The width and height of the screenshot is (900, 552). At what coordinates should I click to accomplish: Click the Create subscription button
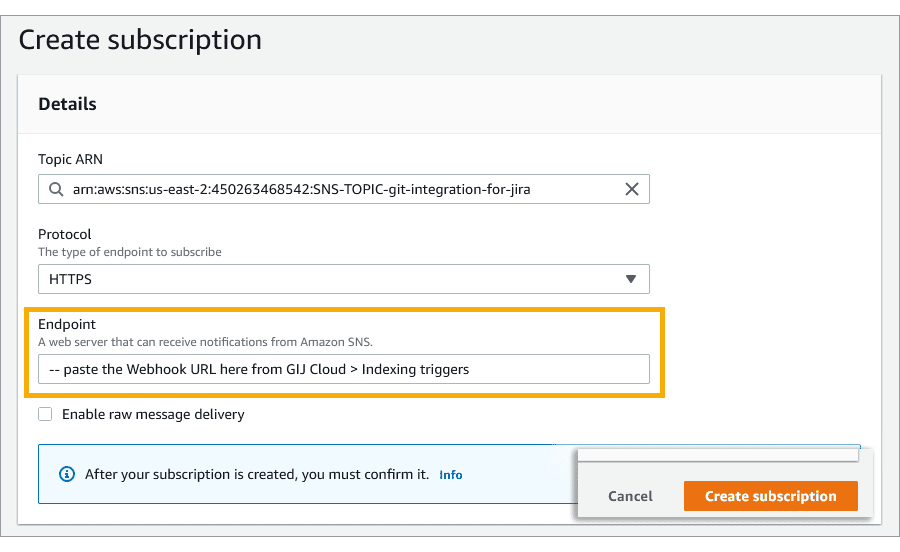(771, 496)
